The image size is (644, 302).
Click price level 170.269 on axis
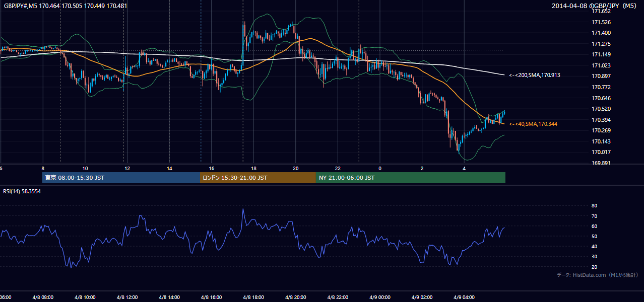pos(601,130)
